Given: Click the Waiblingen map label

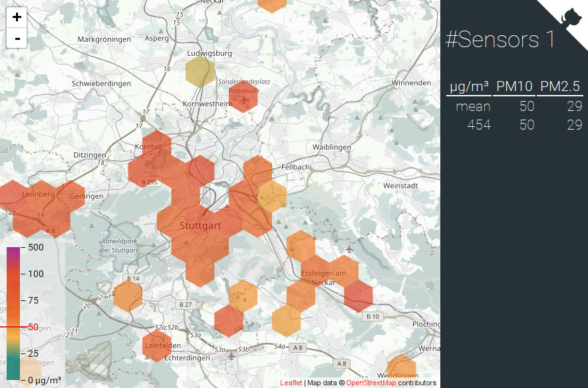Looking at the screenshot, I should point(332,147).
